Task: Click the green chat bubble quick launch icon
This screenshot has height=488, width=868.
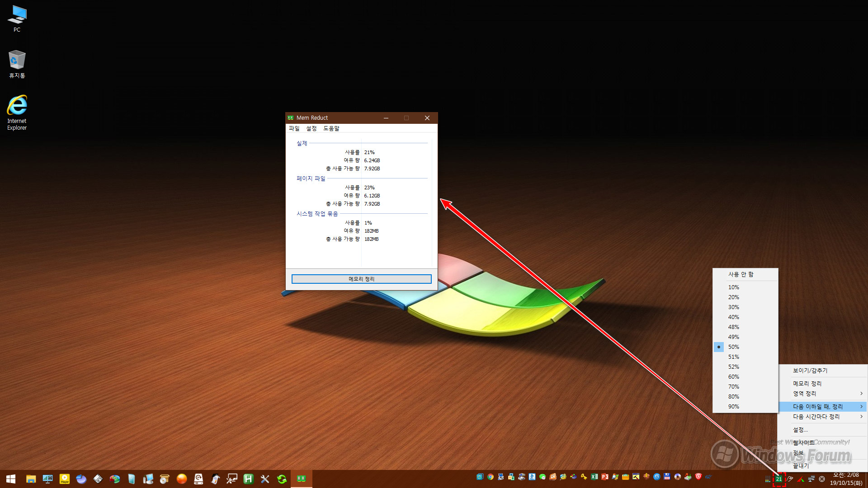Action: click(x=542, y=477)
